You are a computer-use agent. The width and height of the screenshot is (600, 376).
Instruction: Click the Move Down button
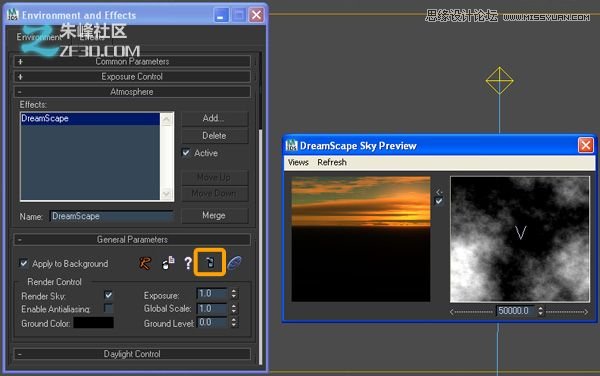click(214, 194)
